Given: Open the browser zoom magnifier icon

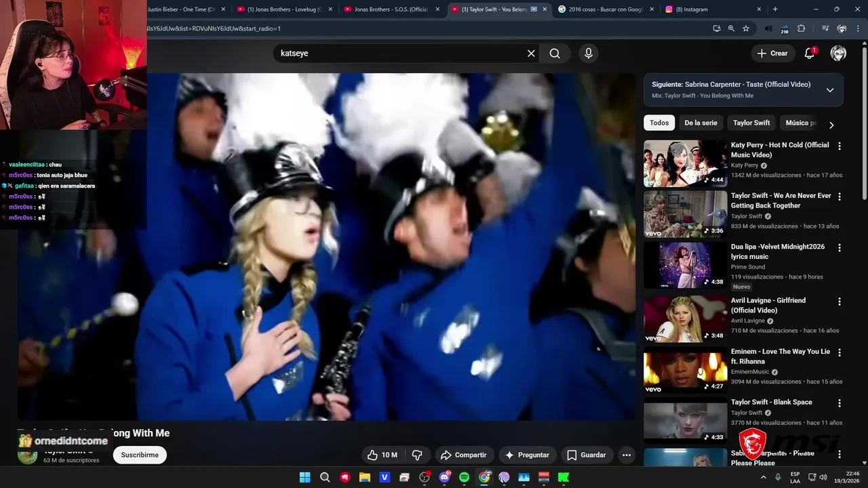Looking at the screenshot, I should click(x=731, y=28).
